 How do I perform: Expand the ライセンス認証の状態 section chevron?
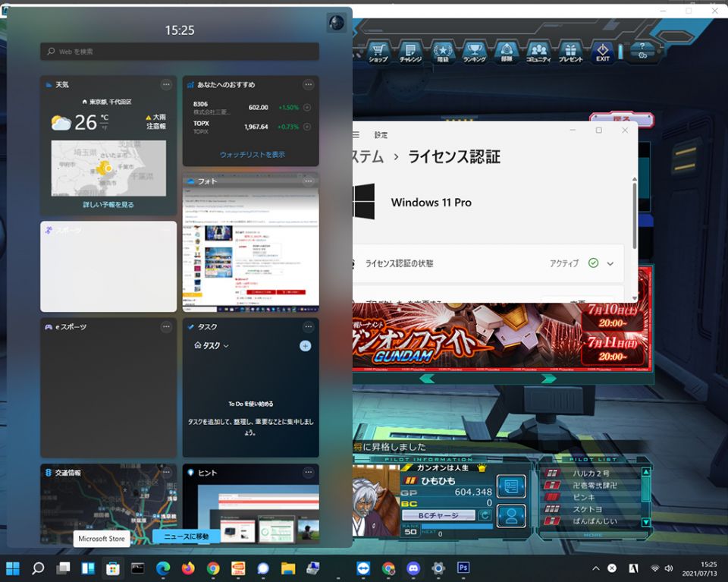pos(610,263)
